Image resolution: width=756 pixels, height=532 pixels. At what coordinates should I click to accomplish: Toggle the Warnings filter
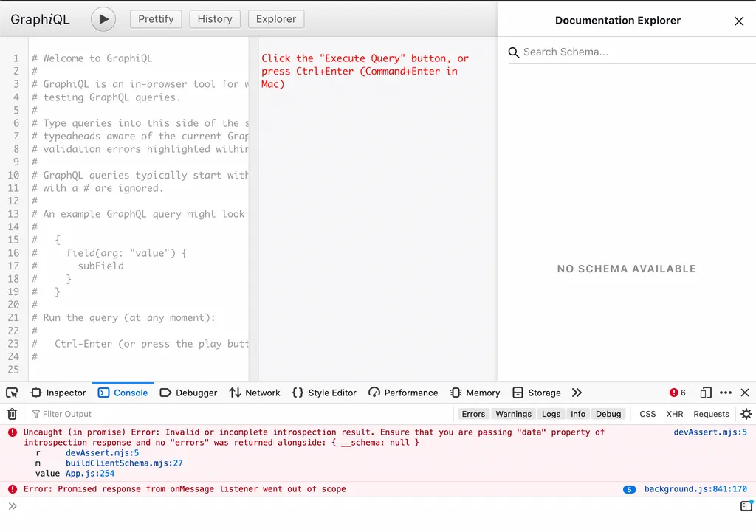(513, 414)
